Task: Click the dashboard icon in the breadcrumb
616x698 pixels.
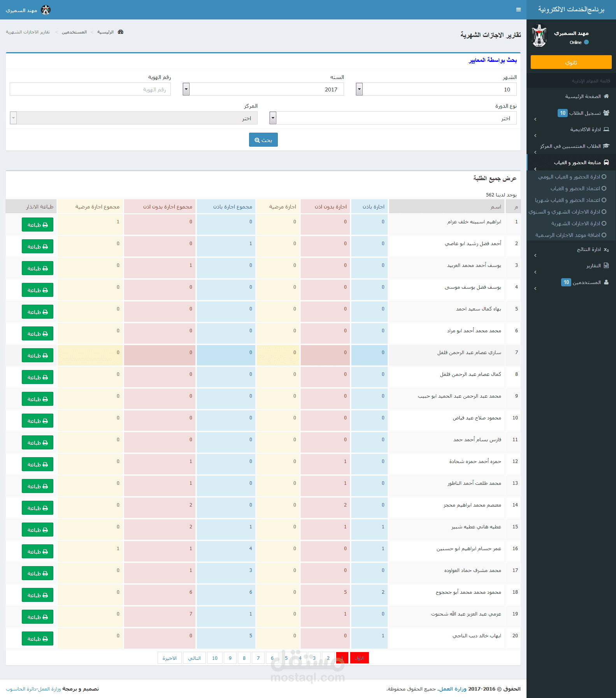Action: pyautogui.click(x=121, y=32)
